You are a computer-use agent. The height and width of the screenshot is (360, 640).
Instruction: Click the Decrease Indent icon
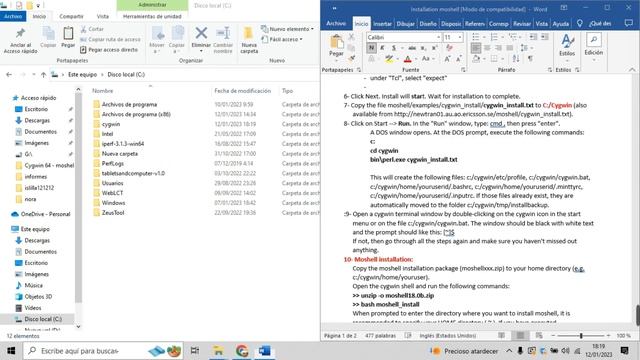click(x=533, y=37)
